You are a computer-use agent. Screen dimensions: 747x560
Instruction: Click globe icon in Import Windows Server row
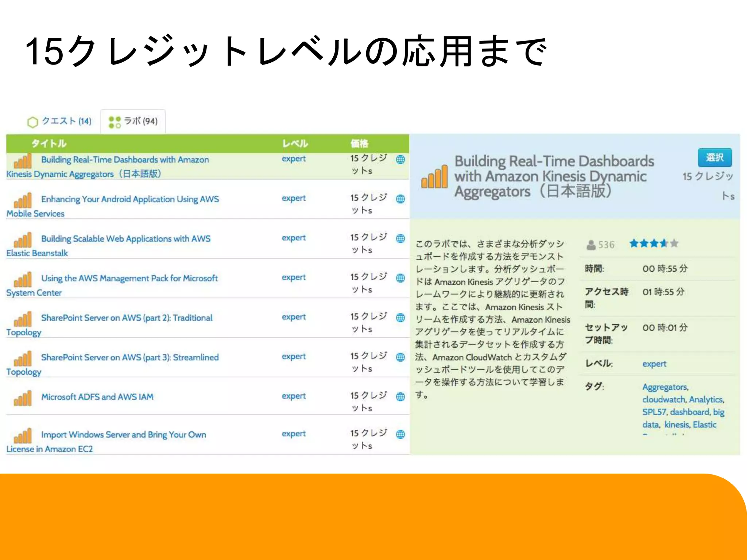400,434
